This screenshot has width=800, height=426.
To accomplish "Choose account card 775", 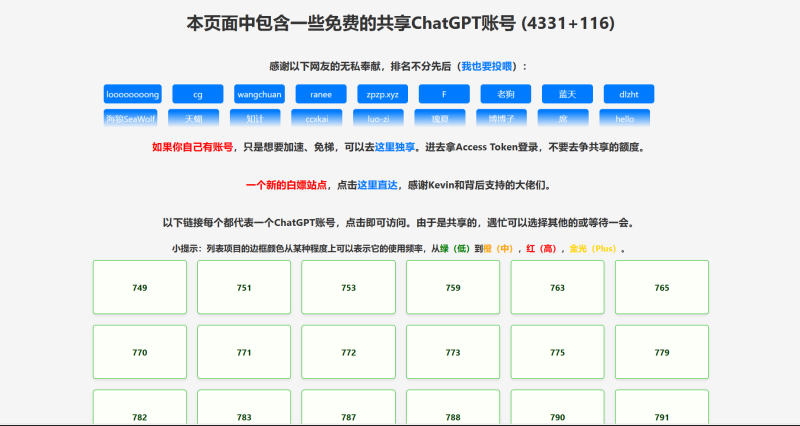I will (x=558, y=352).
